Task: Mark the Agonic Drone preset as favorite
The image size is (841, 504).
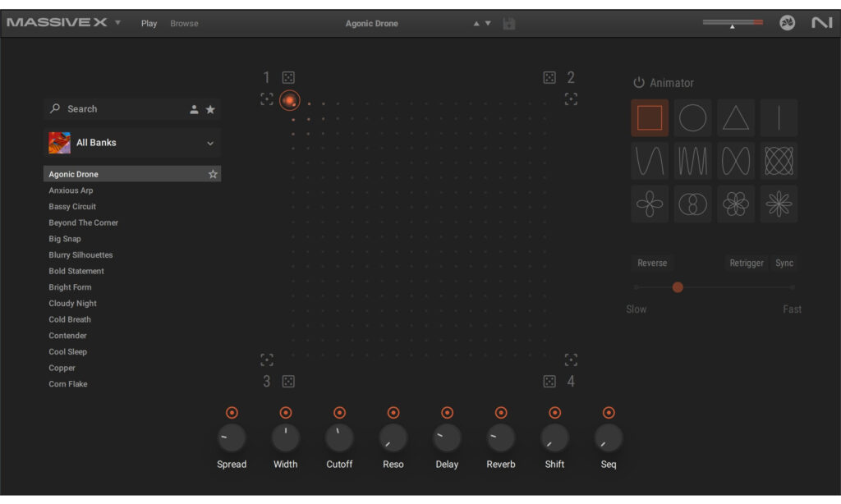Action: (x=213, y=173)
